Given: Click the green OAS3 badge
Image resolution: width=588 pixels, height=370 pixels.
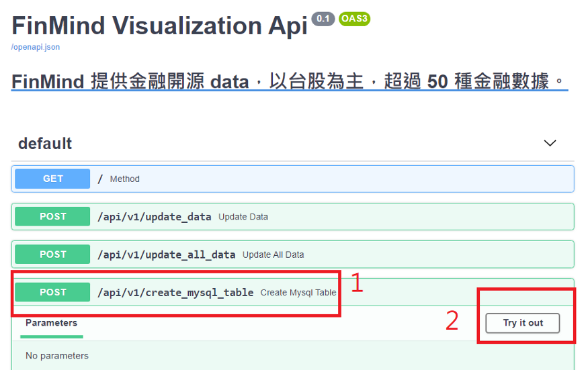Looking at the screenshot, I should [354, 19].
